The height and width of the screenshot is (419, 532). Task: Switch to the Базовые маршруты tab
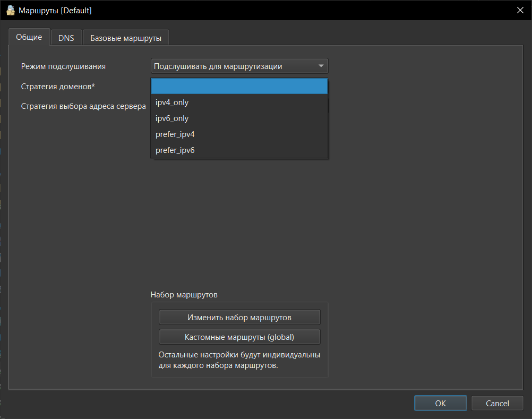pos(126,38)
